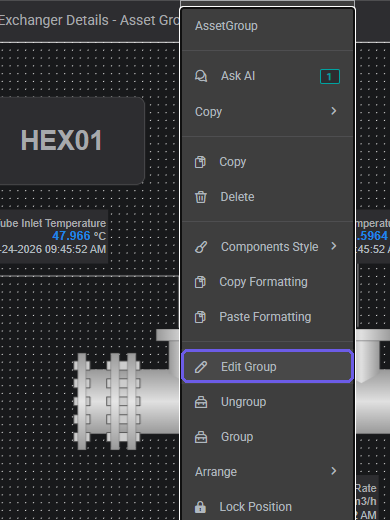Click the Ask AI badge showing 1

click(330, 77)
